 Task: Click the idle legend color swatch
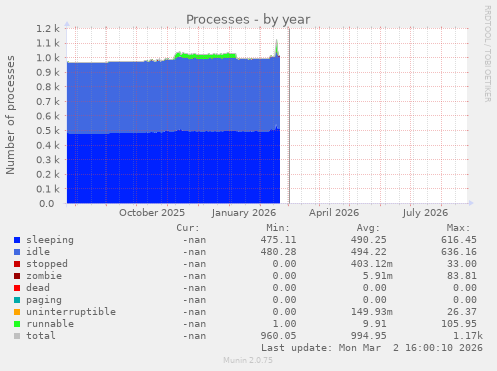17,252
